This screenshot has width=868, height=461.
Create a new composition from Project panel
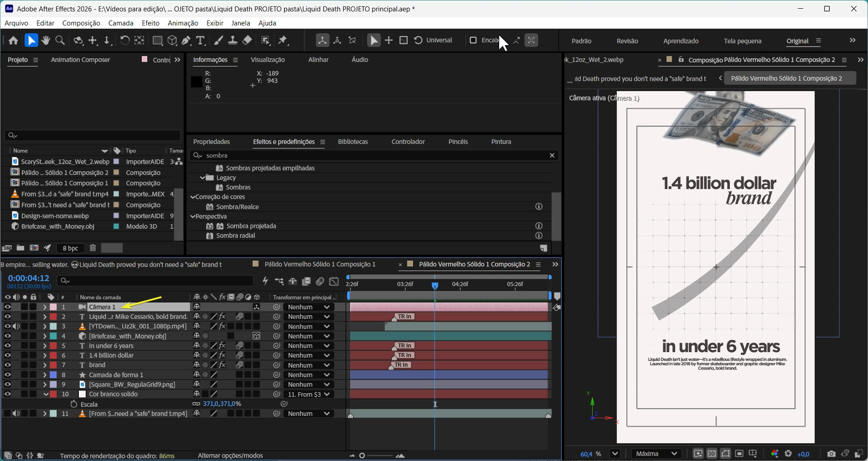tap(34, 248)
